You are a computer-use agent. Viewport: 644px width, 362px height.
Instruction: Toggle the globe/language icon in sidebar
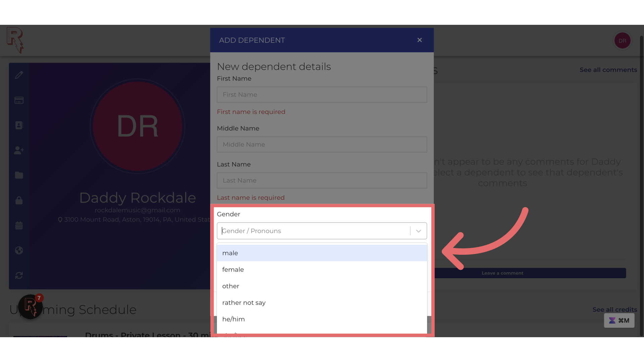pos(18,251)
